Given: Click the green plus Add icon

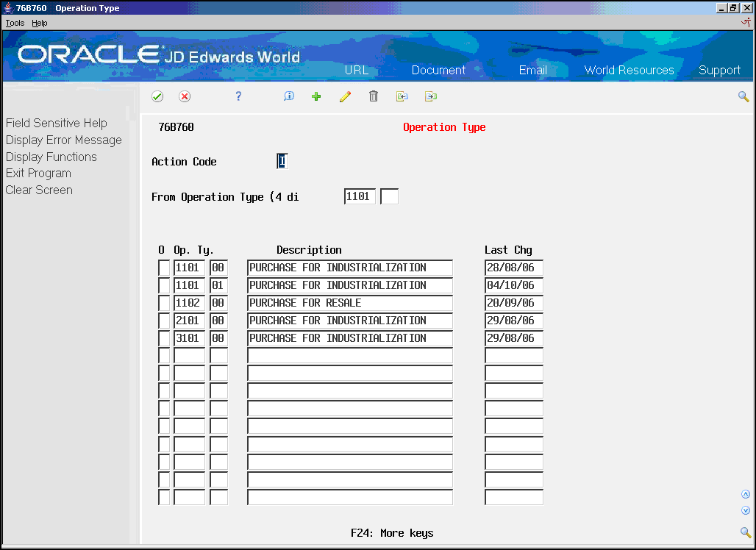Looking at the screenshot, I should (x=316, y=96).
